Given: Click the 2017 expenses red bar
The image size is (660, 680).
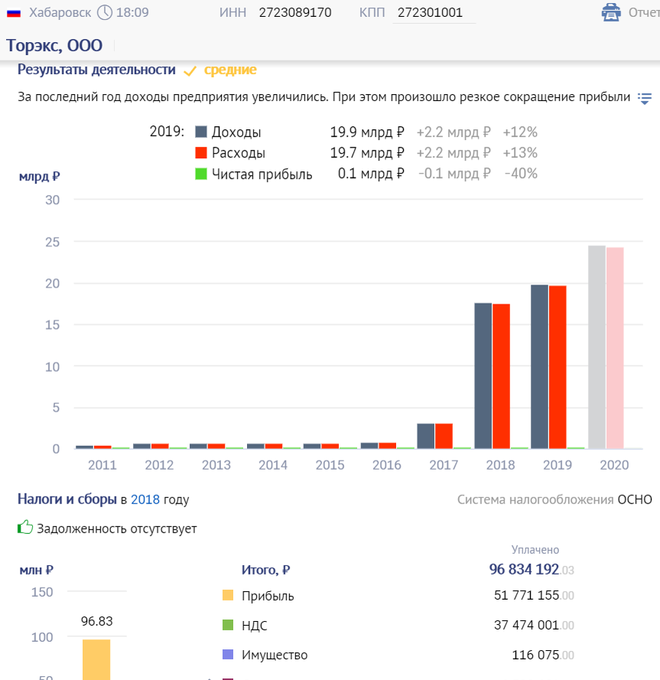Looking at the screenshot, I should click(444, 436).
